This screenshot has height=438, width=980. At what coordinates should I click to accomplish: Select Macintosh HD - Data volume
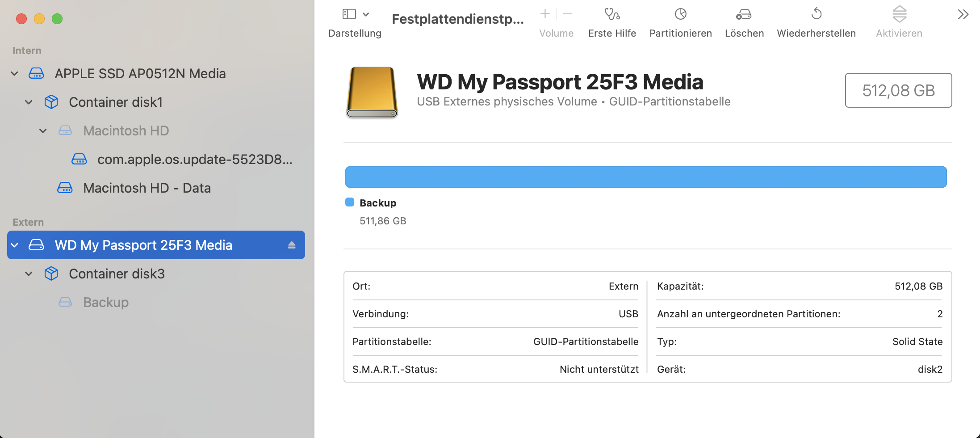147,188
